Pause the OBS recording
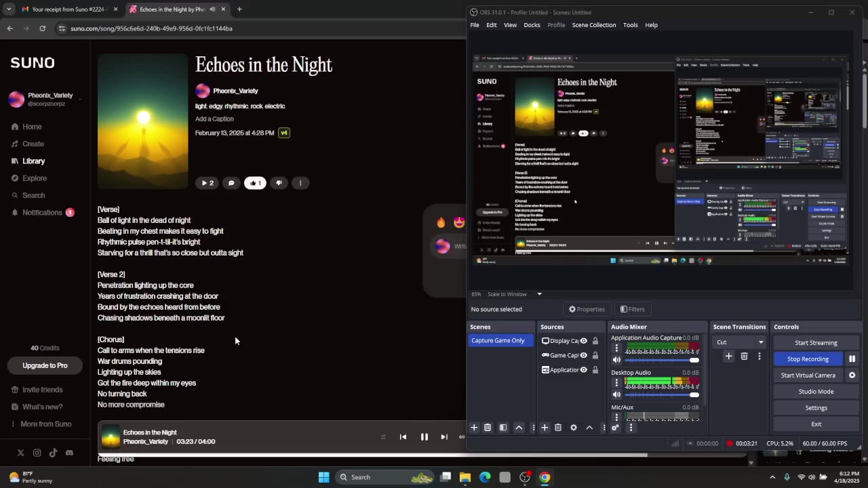 (852, 359)
